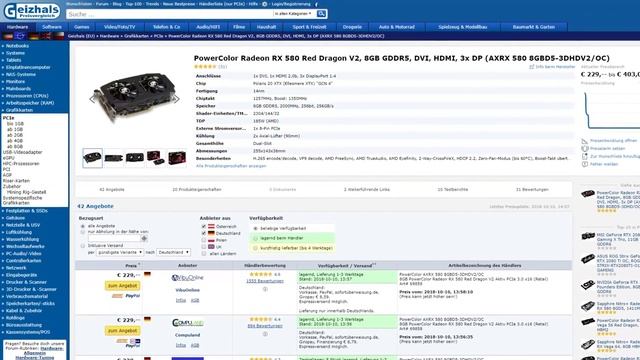Image resolution: width=640 pixels, height=360 pixels.
Task: Click next-image arrow on main product photo
Action: click(176, 98)
